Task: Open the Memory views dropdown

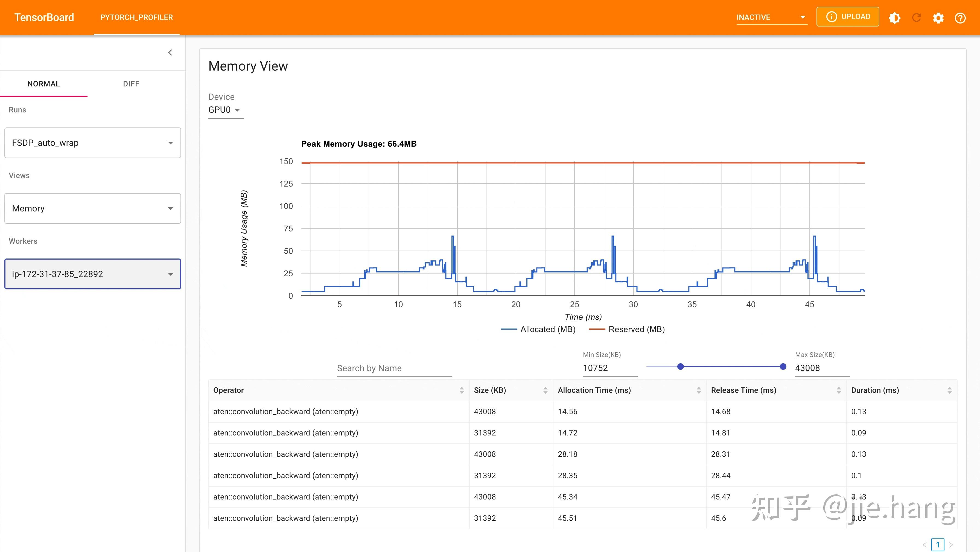Action: pos(92,208)
